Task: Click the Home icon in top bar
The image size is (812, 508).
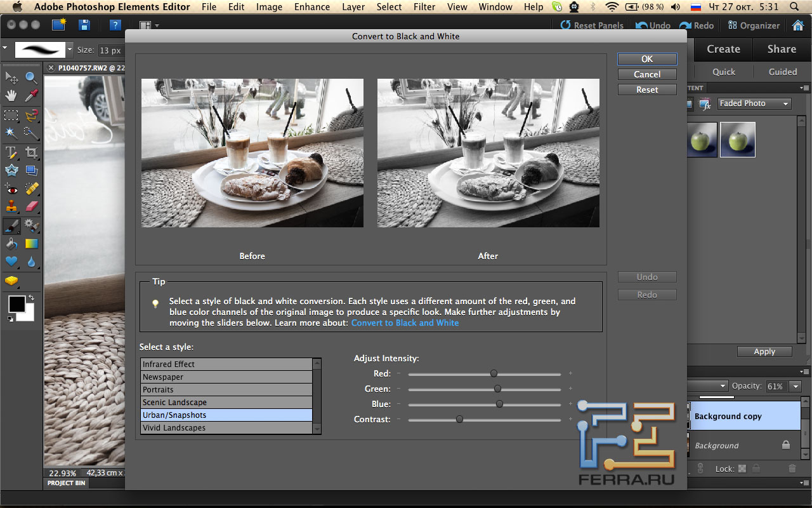Action: click(x=799, y=25)
